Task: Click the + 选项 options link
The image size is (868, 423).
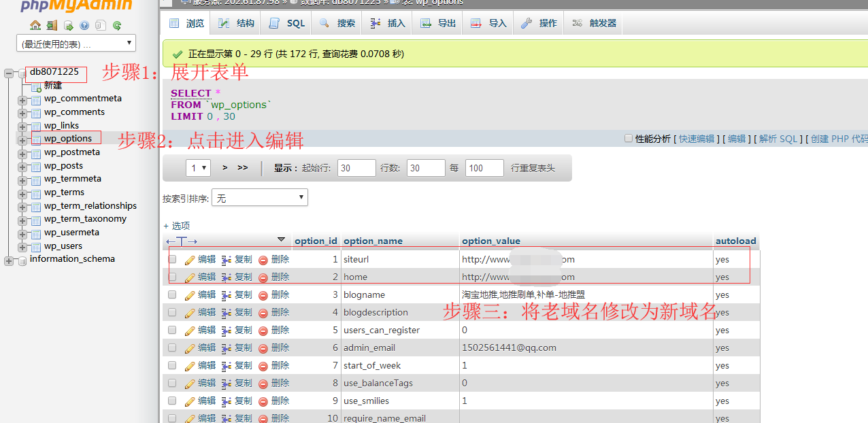Action: [x=177, y=226]
